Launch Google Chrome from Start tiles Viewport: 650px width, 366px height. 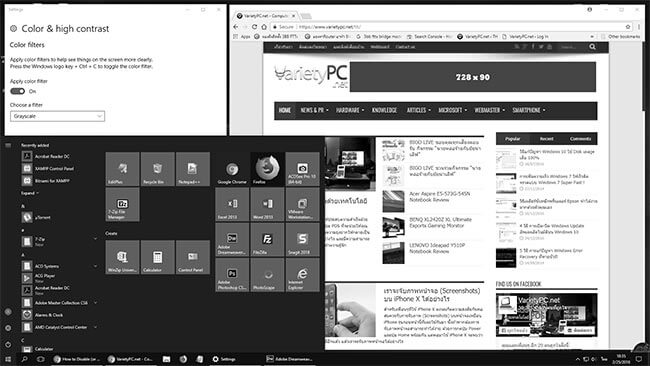click(x=232, y=169)
